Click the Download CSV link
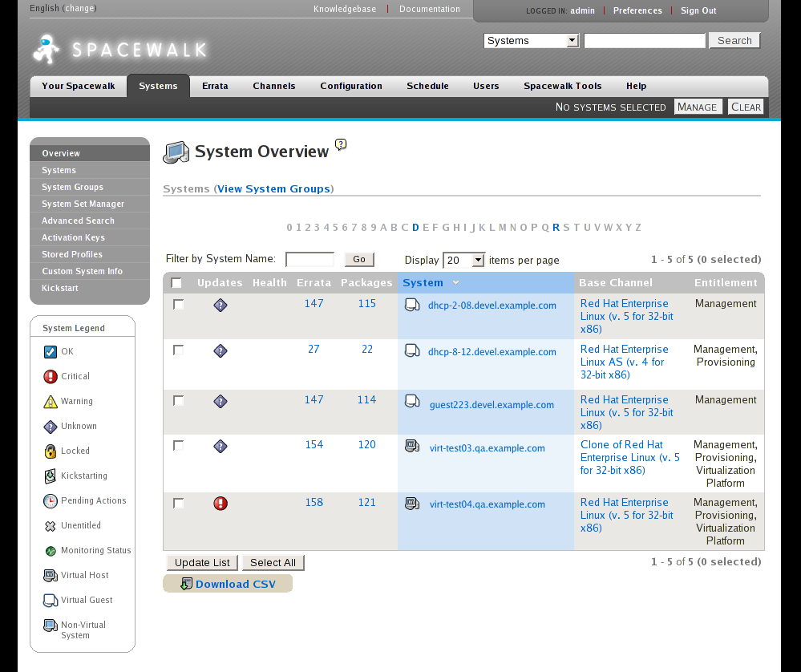Image resolution: width=801 pixels, height=672 pixels. point(236,584)
